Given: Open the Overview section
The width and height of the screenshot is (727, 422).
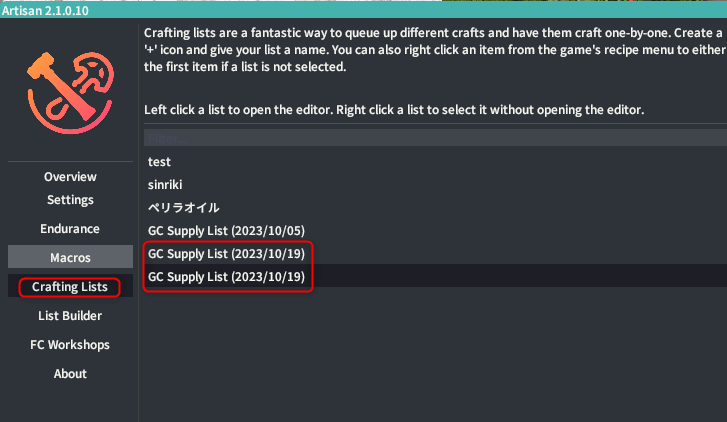Looking at the screenshot, I should [x=70, y=177].
